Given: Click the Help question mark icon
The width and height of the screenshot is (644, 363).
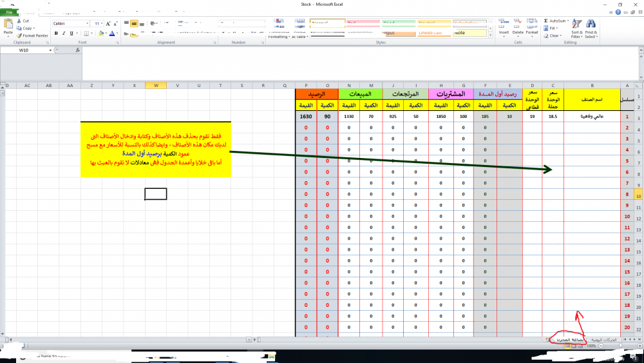Looking at the screenshot, I should [x=618, y=12].
